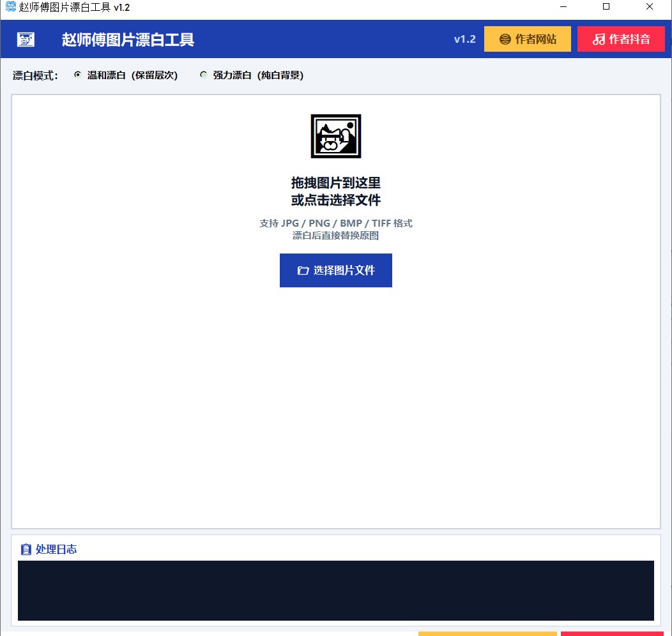Select 温和漂白 (保留层次) radio option
This screenshot has height=636, width=672.
click(x=126, y=75)
